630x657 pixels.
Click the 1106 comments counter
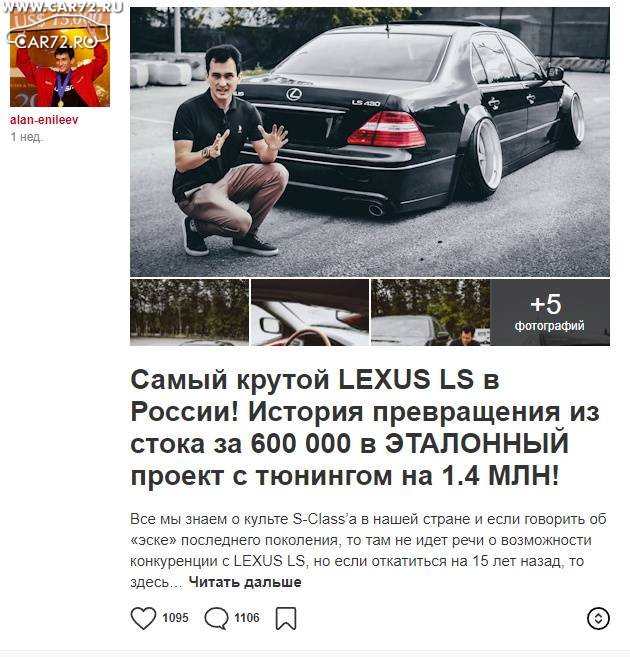click(247, 618)
